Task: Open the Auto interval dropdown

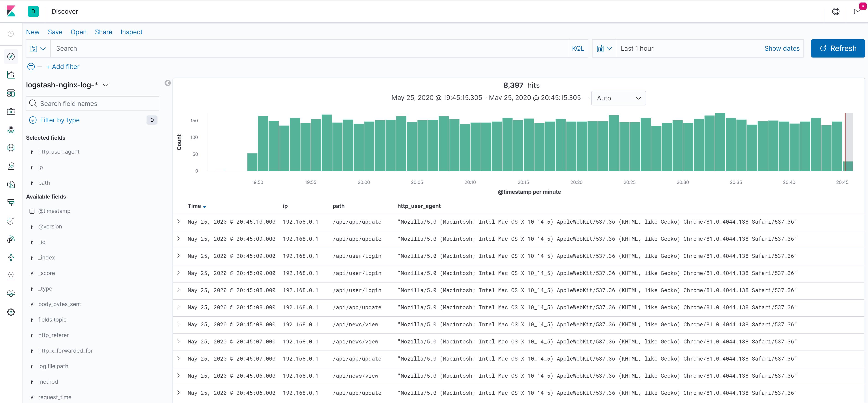Action: coord(618,98)
